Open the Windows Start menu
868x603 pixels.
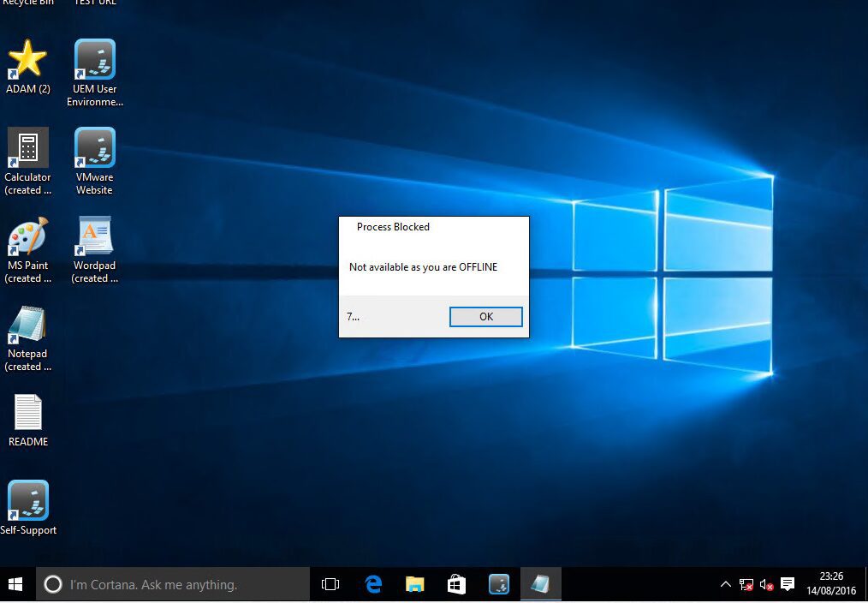click(x=15, y=584)
